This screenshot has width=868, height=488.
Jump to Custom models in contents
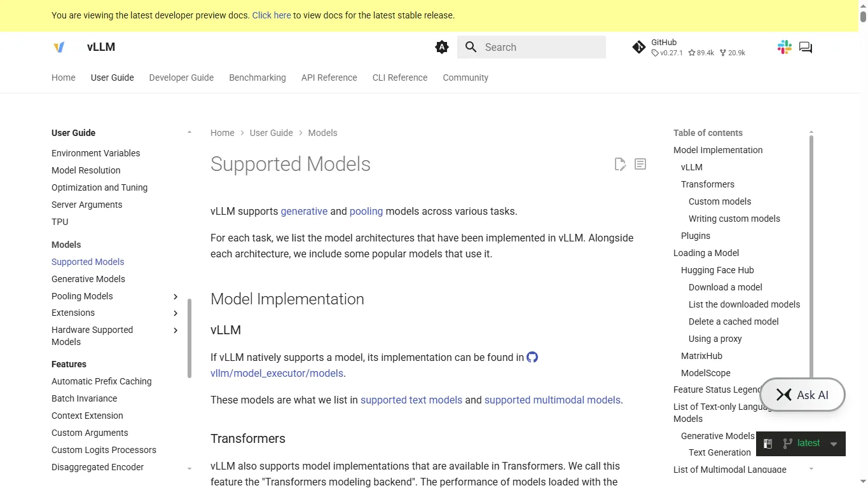(720, 201)
